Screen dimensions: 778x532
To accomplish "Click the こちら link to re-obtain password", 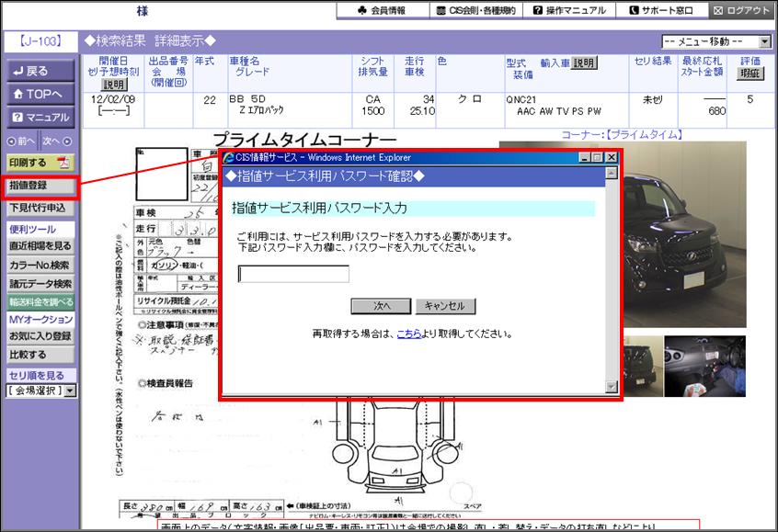I will (x=409, y=334).
